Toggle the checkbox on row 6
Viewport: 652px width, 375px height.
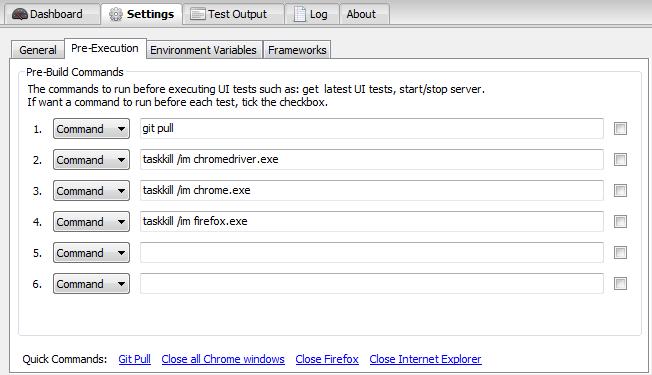(x=620, y=284)
